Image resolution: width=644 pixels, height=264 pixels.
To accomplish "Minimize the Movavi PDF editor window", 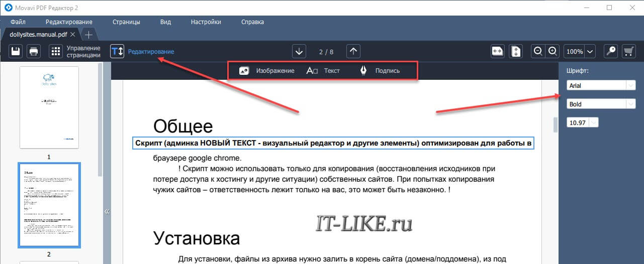I will pyautogui.click(x=586, y=8).
